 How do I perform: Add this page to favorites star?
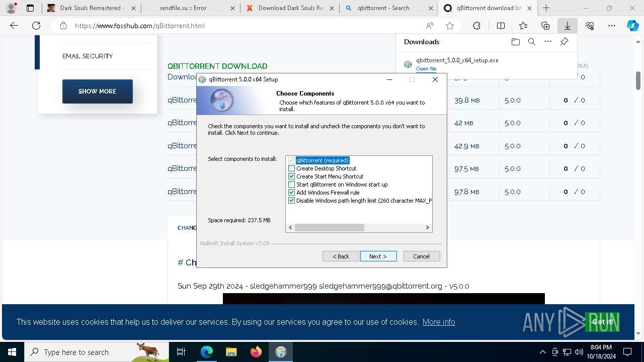450,26
